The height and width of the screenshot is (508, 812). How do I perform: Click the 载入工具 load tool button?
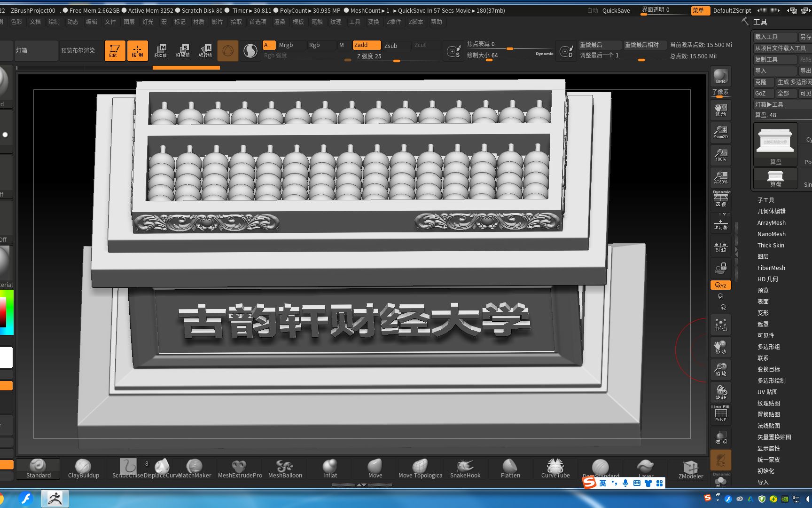(775, 37)
